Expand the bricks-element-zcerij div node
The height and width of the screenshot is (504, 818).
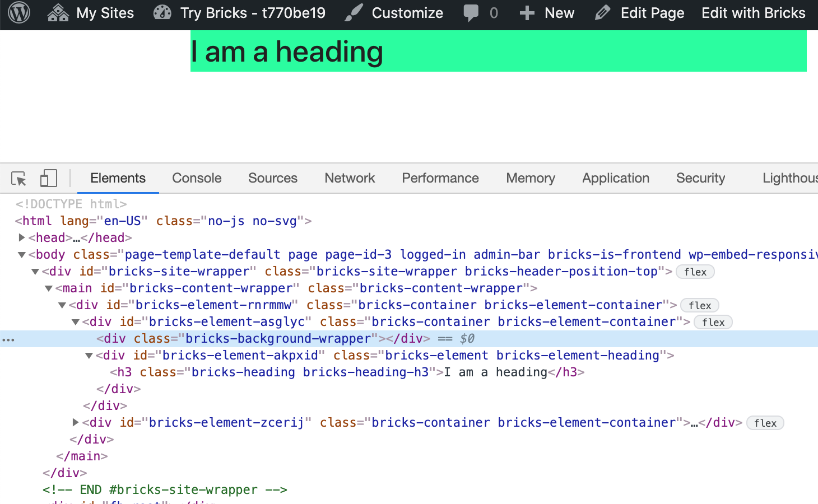[75, 422]
